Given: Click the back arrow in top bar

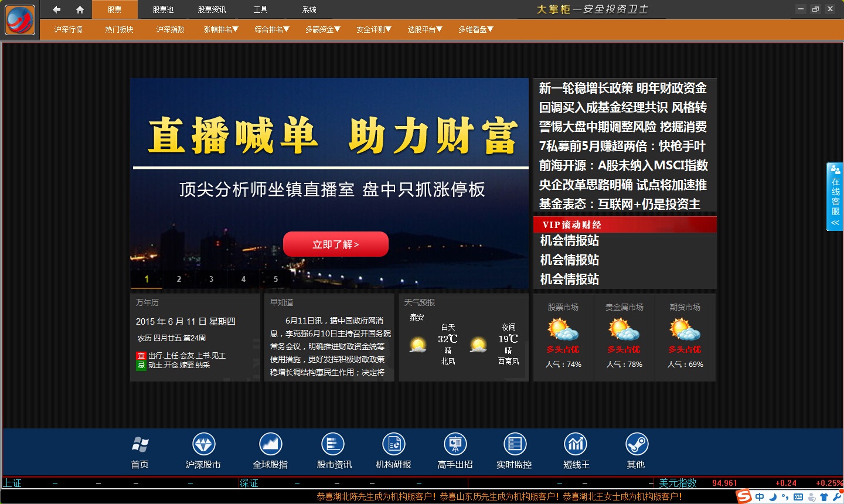Looking at the screenshot, I should click(57, 9).
